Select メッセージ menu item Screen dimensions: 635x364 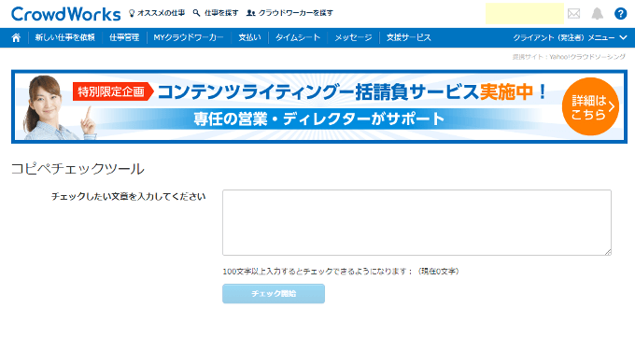(x=353, y=37)
